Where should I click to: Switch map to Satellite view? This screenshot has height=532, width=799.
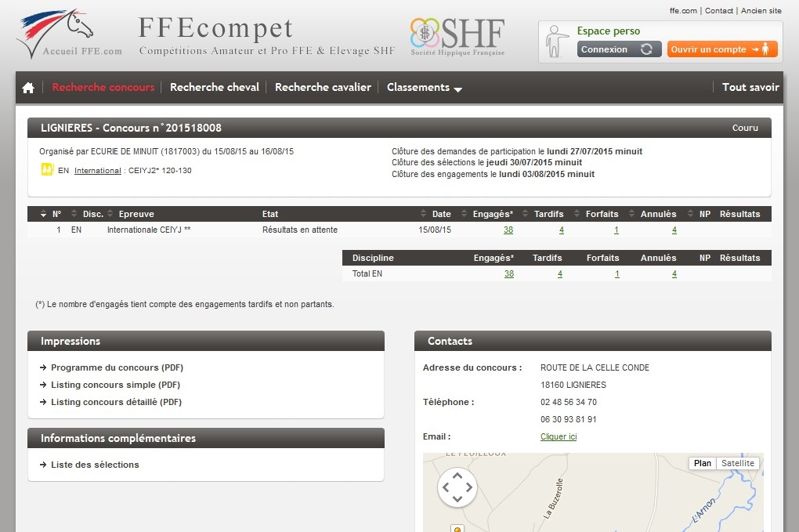(737, 463)
